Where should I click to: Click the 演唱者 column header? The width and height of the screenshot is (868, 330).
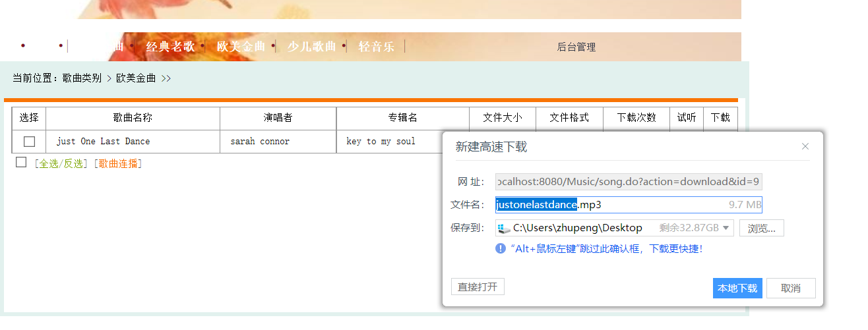[x=278, y=118]
